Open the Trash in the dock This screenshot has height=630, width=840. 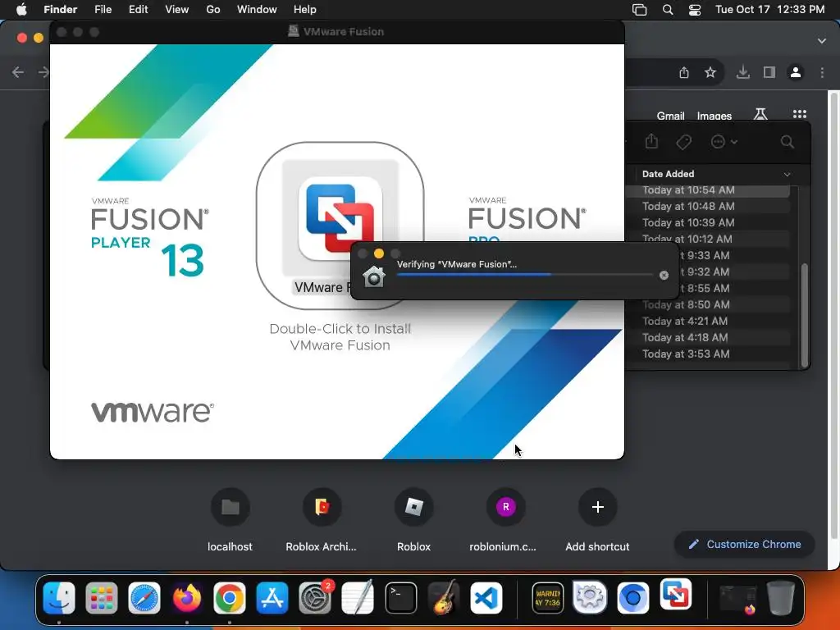point(781,597)
